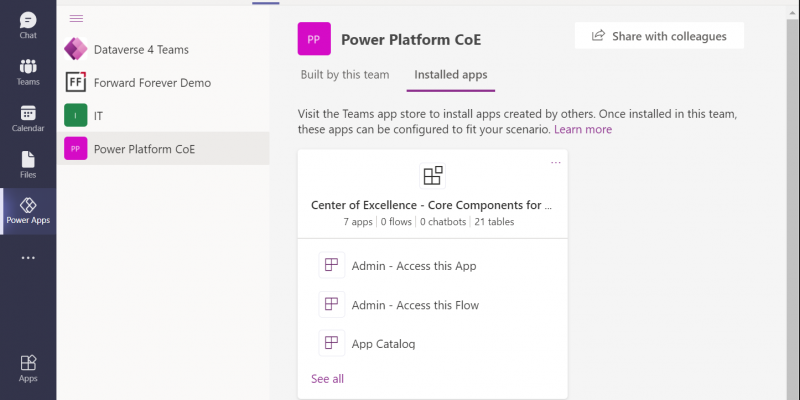The height and width of the screenshot is (400, 800).
Task: Open Calendar from the left rail
Action: point(28,118)
